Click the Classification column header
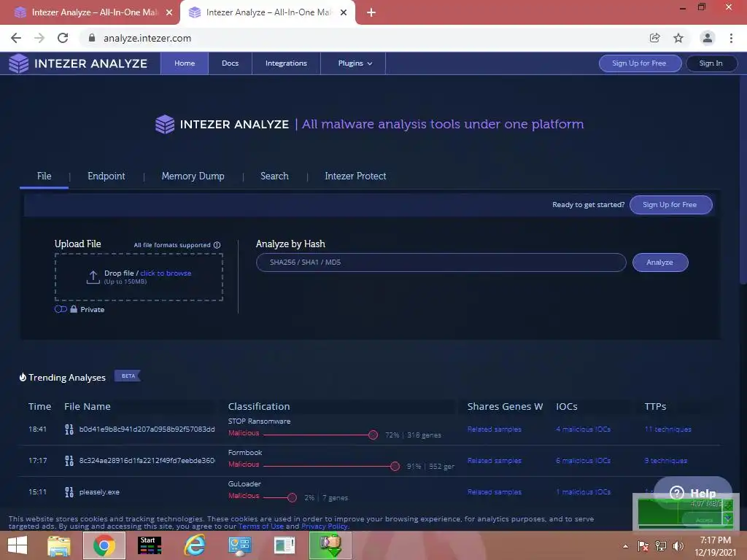Screen dimensions: 747x560 tap(259, 407)
